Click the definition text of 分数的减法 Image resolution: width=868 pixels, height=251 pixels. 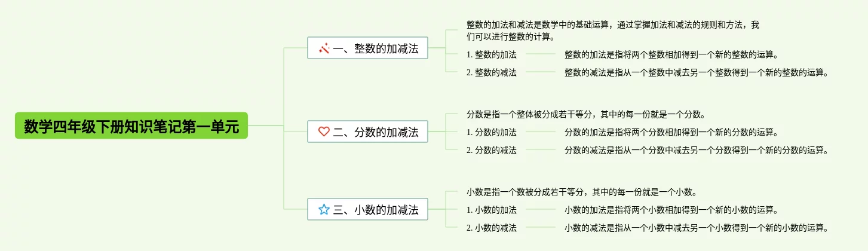[697, 150]
